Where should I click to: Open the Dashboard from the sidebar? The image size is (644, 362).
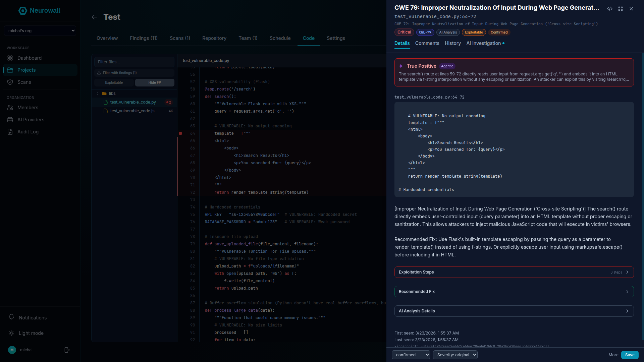[x=30, y=58]
